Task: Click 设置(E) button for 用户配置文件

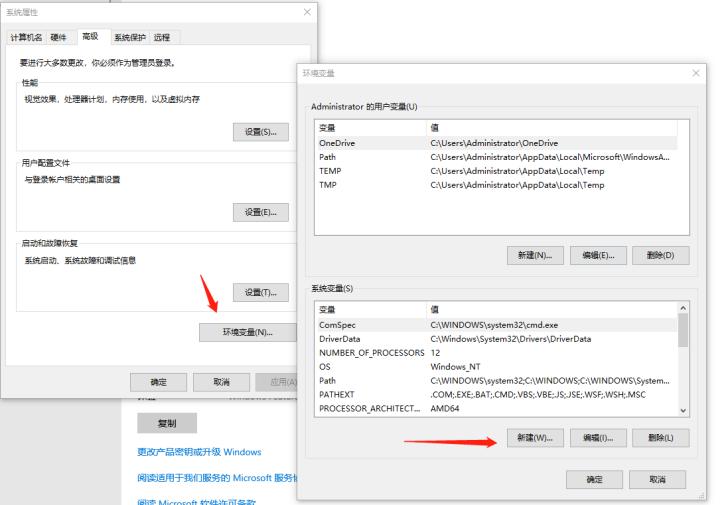Action: point(260,212)
